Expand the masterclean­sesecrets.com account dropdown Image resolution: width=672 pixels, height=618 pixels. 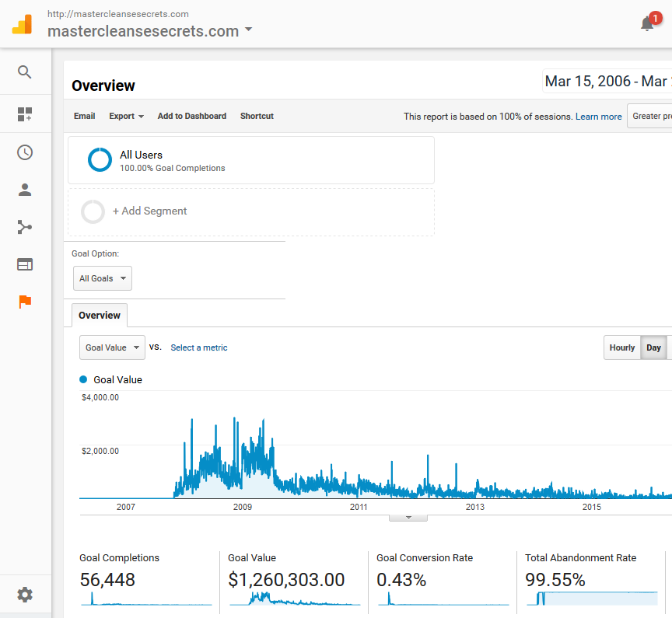coord(249,30)
